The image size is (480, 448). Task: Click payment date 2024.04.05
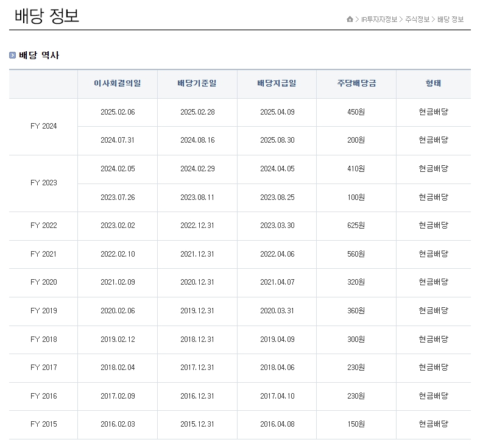coord(277,169)
